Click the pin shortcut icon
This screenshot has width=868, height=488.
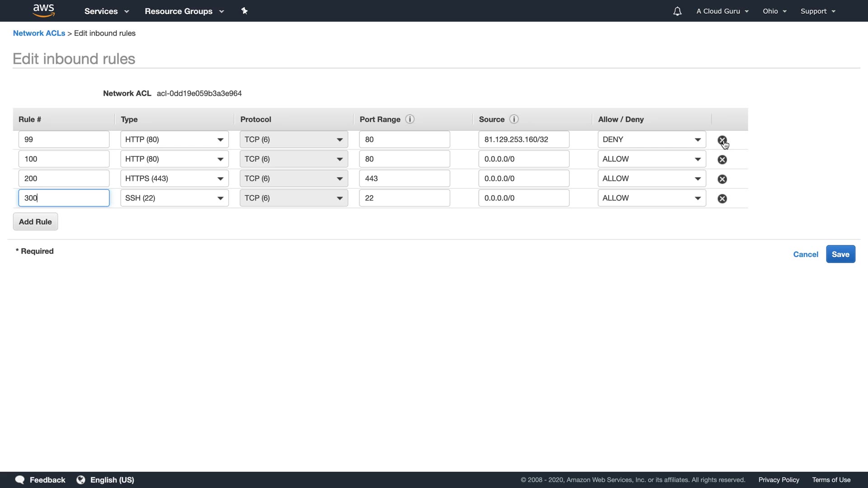(x=244, y=11)
